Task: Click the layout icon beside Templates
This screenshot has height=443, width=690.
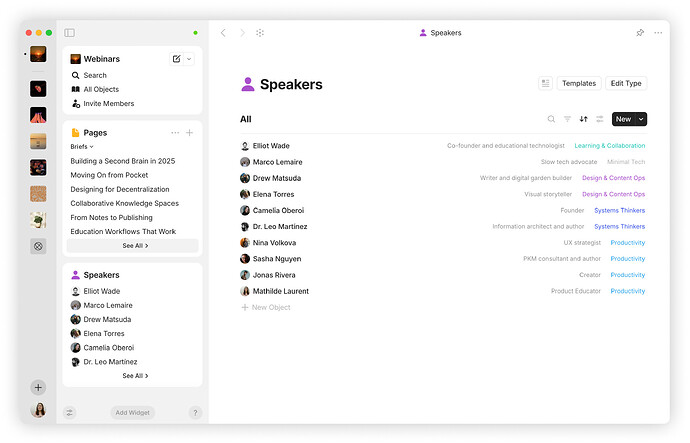Action: 546,83
